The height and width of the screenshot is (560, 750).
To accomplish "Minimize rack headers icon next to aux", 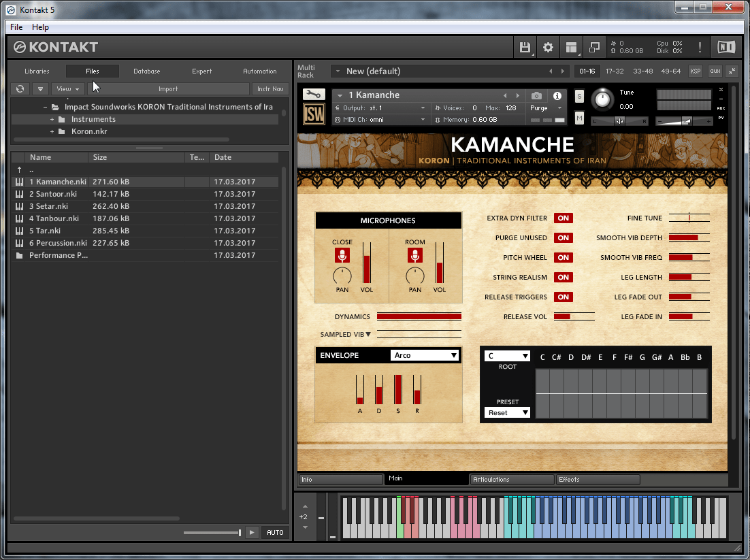I will click(x=732, y=71).
